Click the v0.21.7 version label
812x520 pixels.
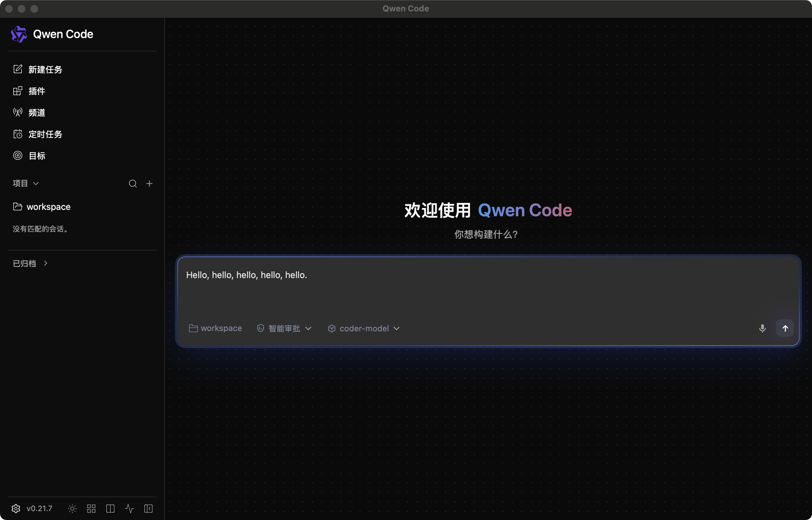pos(40,509)
